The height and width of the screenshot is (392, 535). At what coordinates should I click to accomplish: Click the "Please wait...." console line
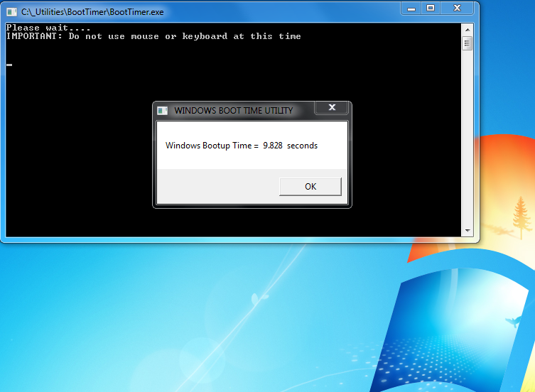48,28
